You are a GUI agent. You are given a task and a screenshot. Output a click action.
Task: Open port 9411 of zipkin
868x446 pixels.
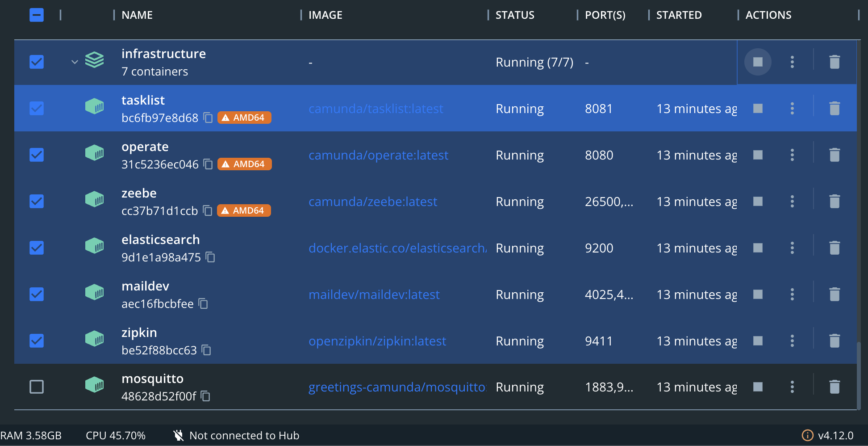(599, 341)
